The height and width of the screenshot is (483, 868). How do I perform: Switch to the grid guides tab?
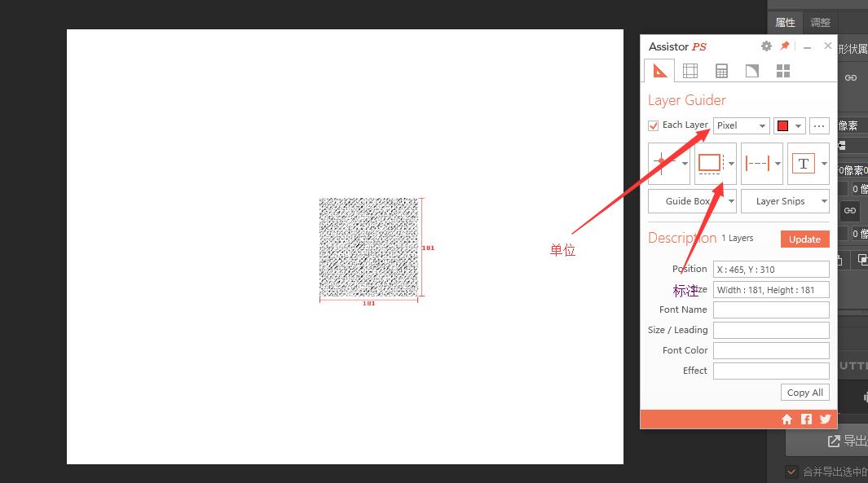(690, 71)
